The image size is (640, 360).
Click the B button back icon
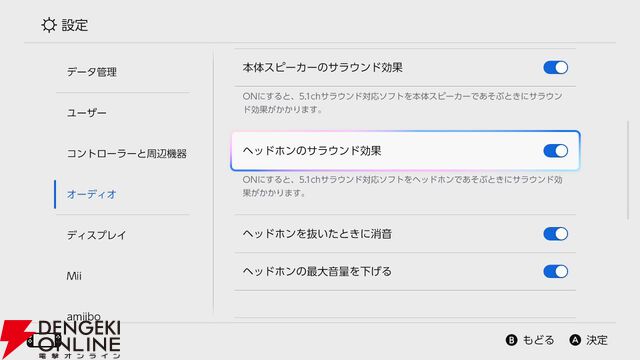(511, 340)
